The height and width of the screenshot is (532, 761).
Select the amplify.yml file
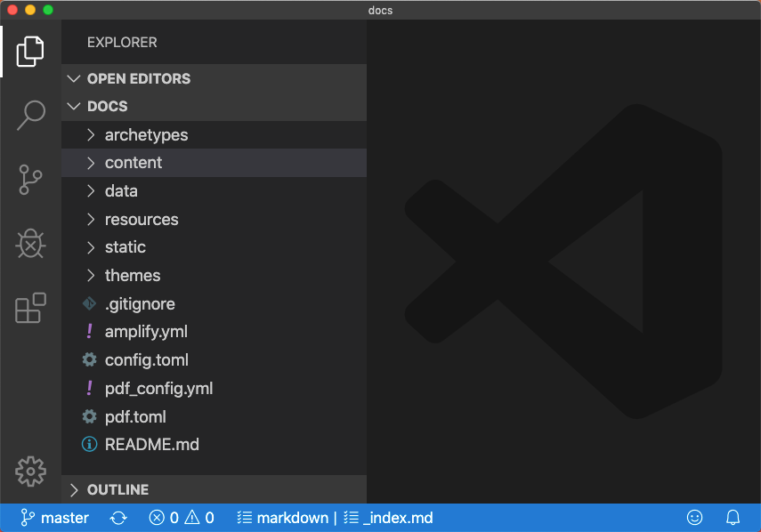point(146,332)
